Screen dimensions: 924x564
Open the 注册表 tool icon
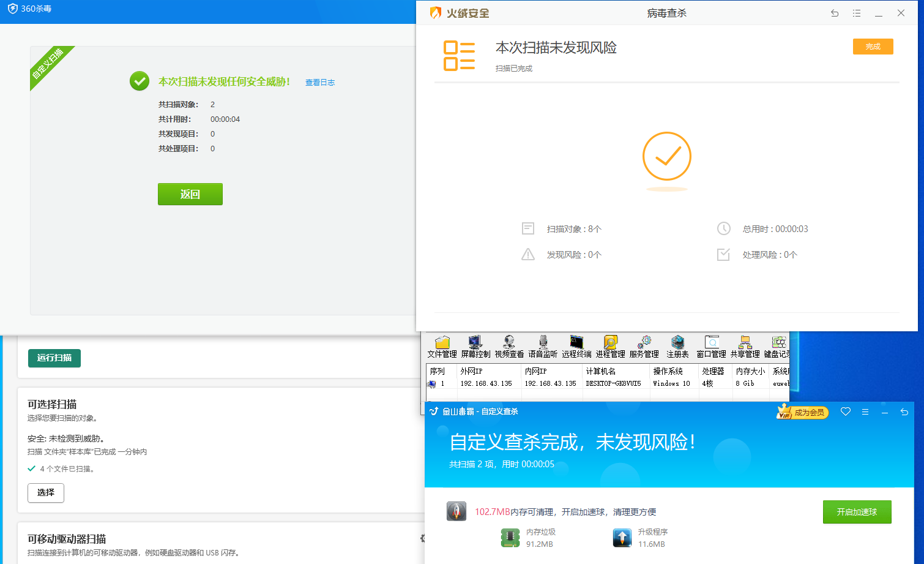(x=677, y=345)
